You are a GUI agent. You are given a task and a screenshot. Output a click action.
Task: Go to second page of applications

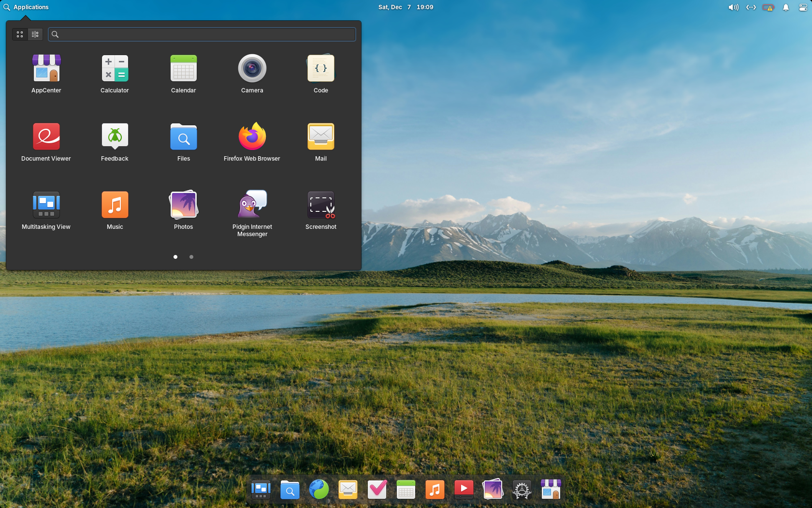(x=191, y=257)
